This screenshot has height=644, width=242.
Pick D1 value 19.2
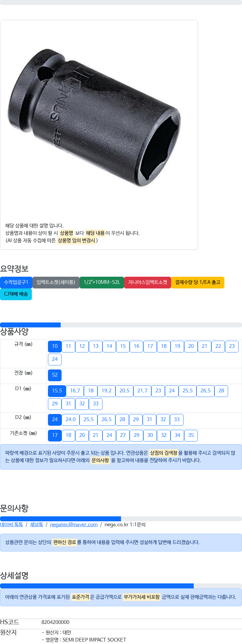[x=106, y=391]
